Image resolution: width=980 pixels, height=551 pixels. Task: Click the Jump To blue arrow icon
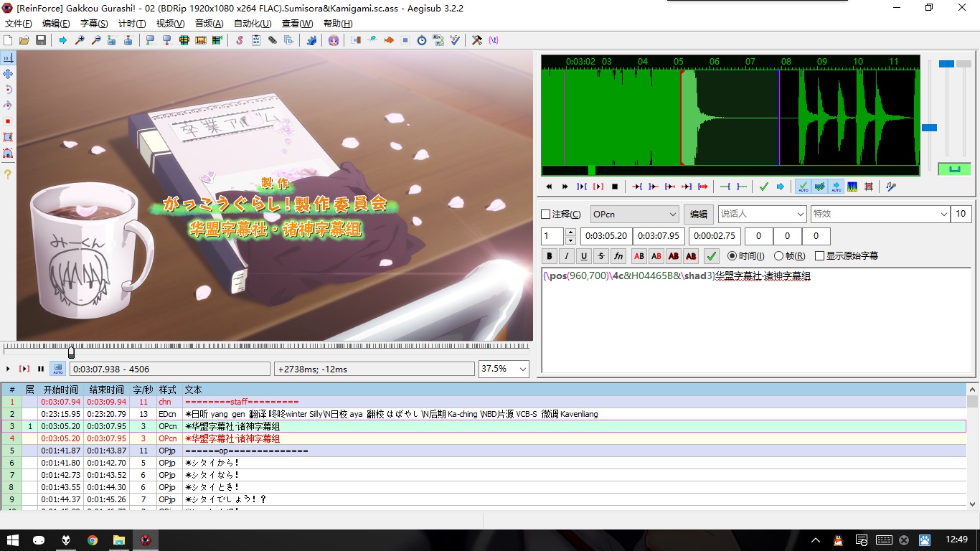click(x=63, y=40)
